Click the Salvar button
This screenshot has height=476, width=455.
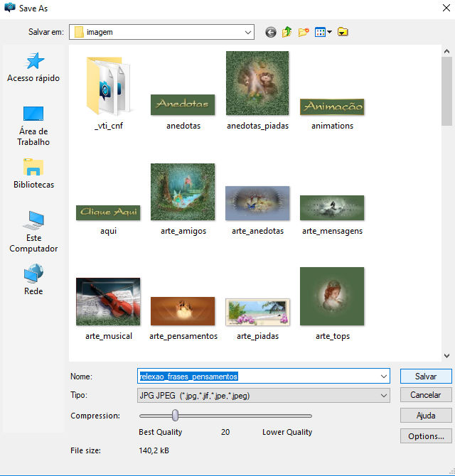click(x=426, y=377)
